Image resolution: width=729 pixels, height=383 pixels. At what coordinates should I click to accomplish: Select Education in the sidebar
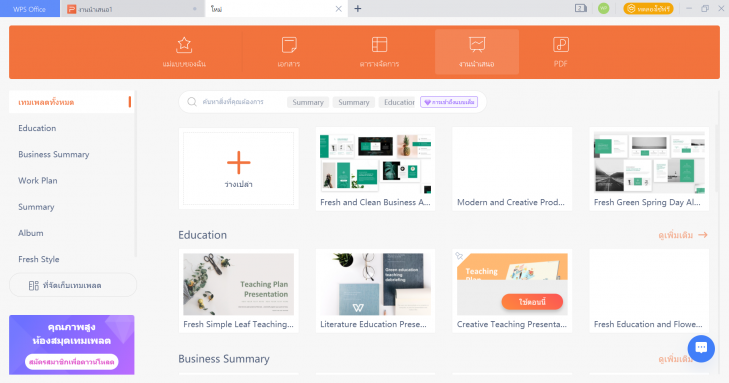[37, 128]
